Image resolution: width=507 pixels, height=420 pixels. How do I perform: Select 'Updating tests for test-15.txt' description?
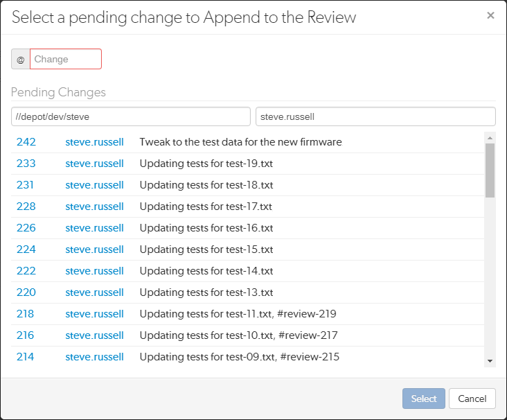[x=206, y=249]
